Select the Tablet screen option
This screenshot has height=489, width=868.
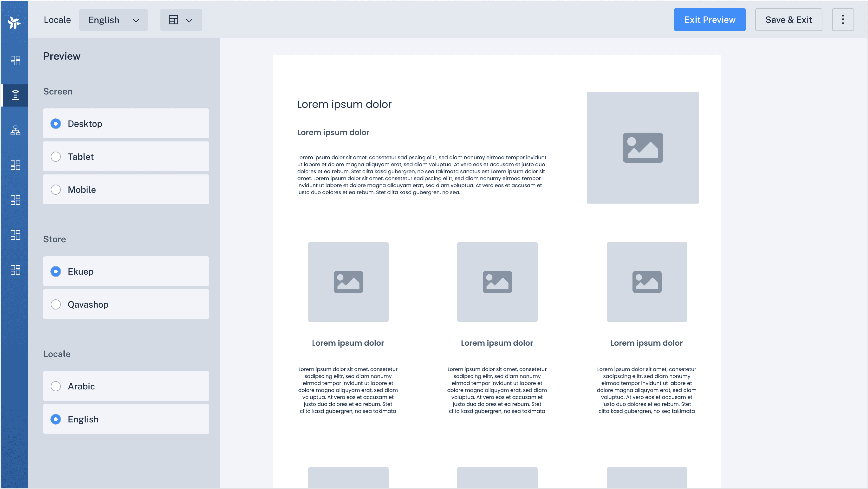click(x=56, y=157)
